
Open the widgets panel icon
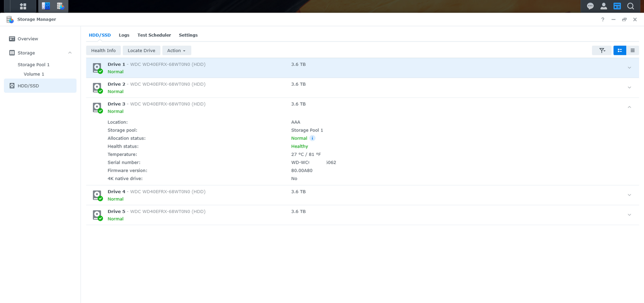click(x=617, y=6)
